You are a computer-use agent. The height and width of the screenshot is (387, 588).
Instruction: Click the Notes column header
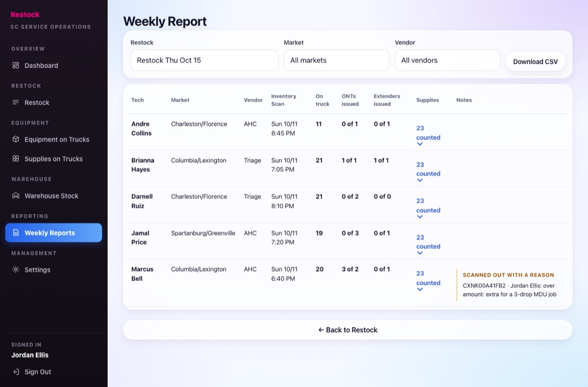click(x=464, y=100)
